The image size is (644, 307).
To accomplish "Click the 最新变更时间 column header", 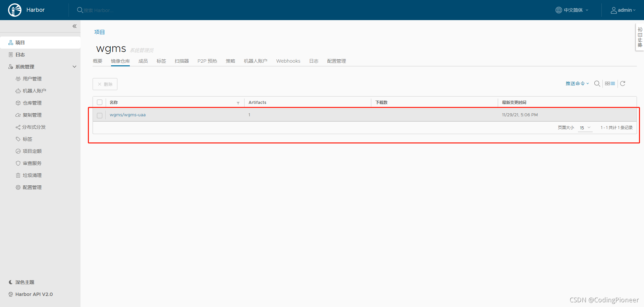I will tap(514, 103).
